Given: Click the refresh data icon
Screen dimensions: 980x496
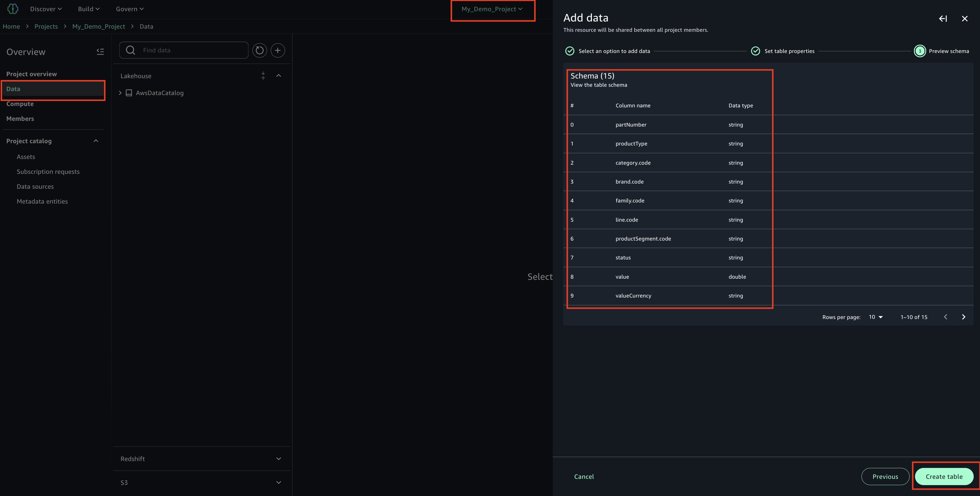Looking at the screenshot, I should (260, 50).
